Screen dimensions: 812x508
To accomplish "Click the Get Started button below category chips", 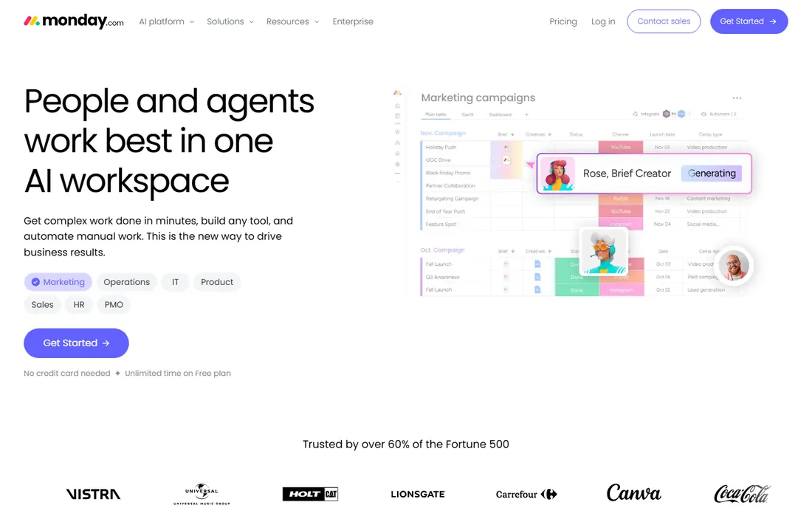I will tap(76, 343).
